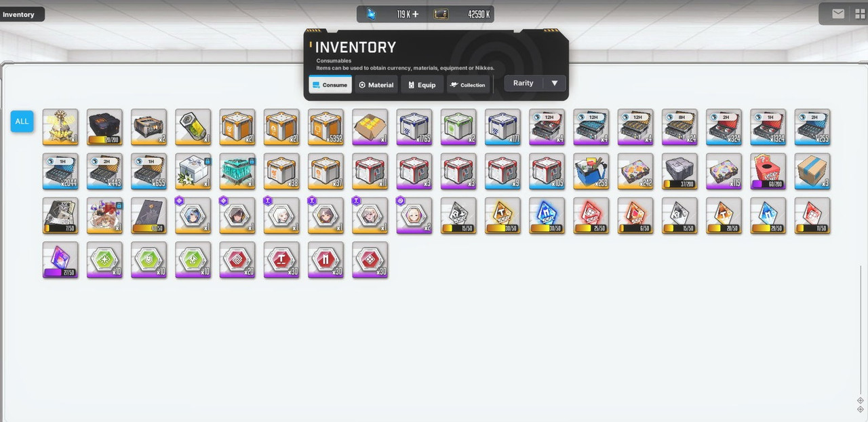Select the red mystery box 60/200
Image resolution: width=868 pixels, height=422 pixels.
click(x=768, y=171)
